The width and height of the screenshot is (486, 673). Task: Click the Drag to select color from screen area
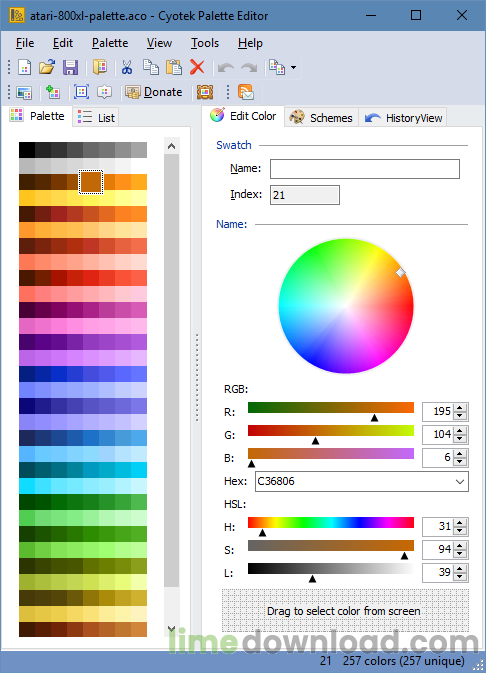[345, 610]
